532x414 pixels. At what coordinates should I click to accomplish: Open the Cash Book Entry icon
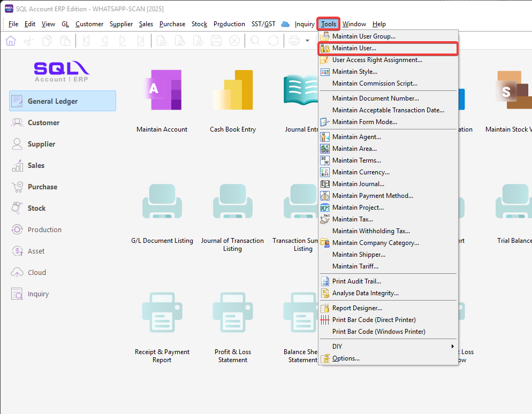tap(233, 90)
